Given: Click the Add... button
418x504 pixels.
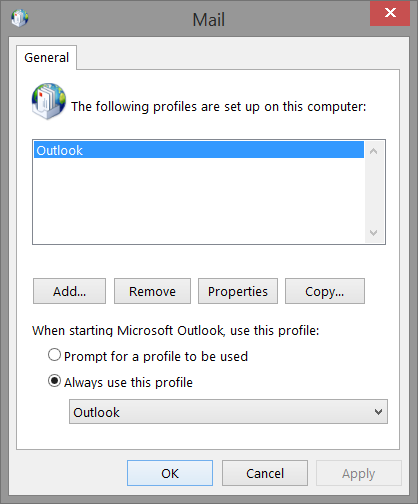Looking at the screenshot, I should [x=69, y=291].
